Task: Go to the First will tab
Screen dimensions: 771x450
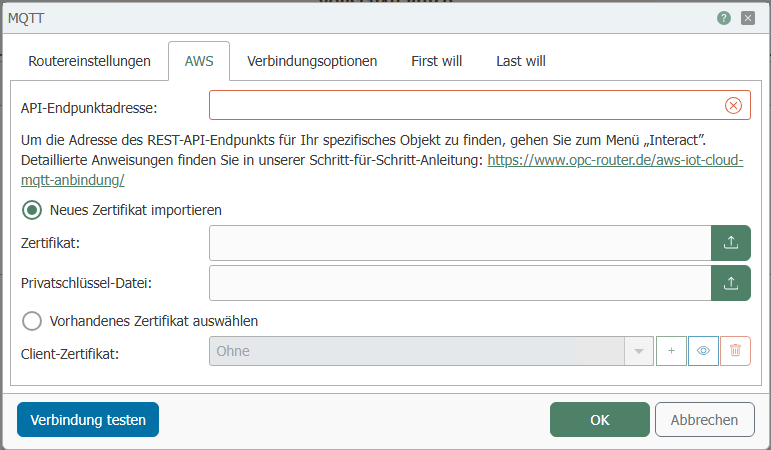Action: (x=436, y=61)
